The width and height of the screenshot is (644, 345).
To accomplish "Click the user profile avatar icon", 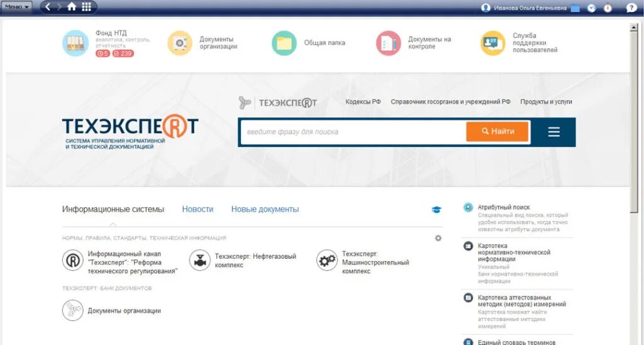I will point(486,8).
